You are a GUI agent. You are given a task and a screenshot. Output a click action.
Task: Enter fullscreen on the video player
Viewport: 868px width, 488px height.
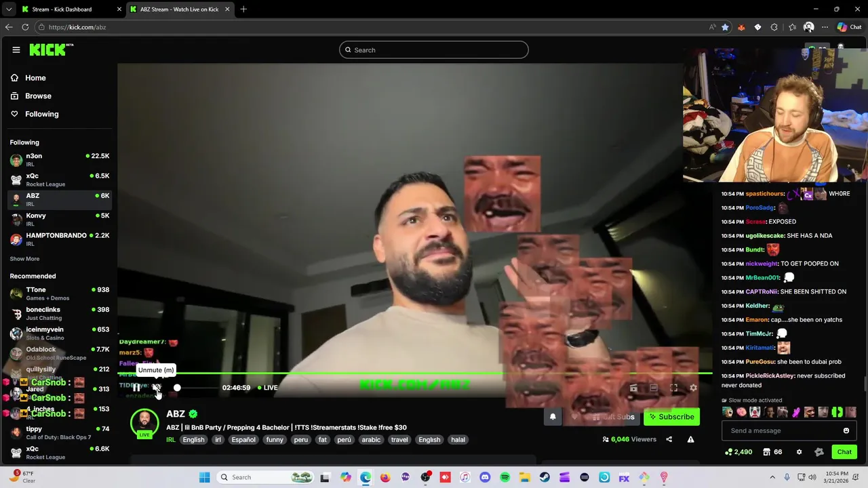point(673,388)
